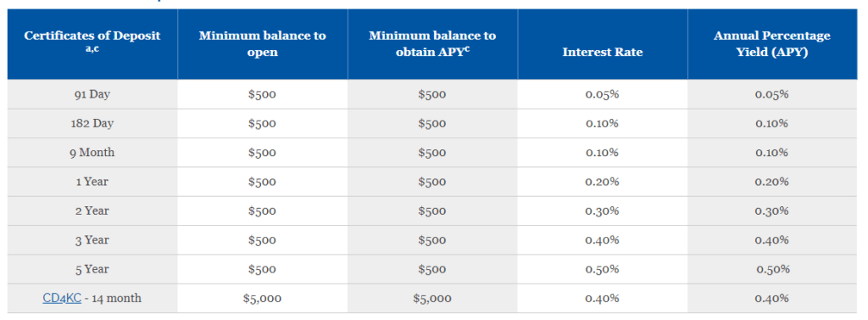868x320 pixels.
Task: Click the 3 Year row label
Action: [x=92, y=240]
